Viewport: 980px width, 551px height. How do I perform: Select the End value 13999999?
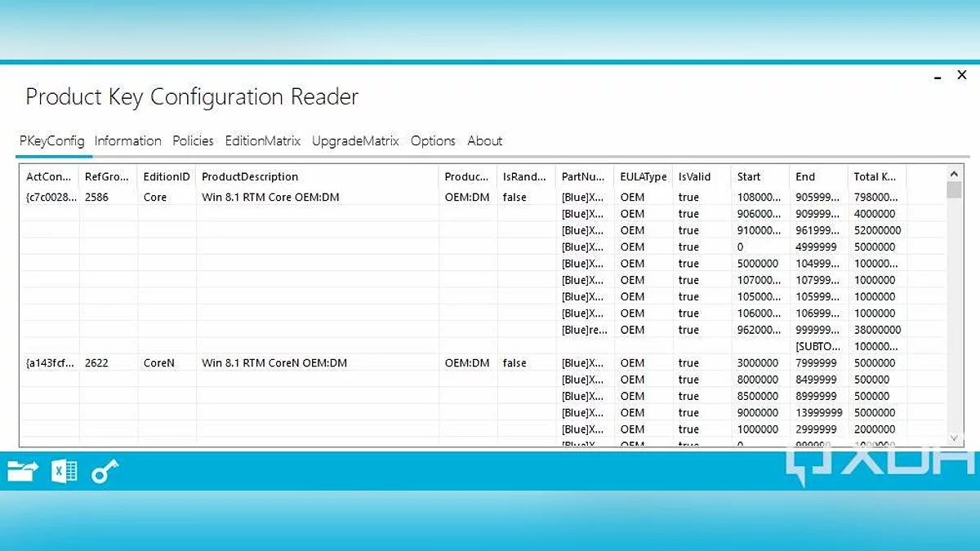click(x=820, y=413)
